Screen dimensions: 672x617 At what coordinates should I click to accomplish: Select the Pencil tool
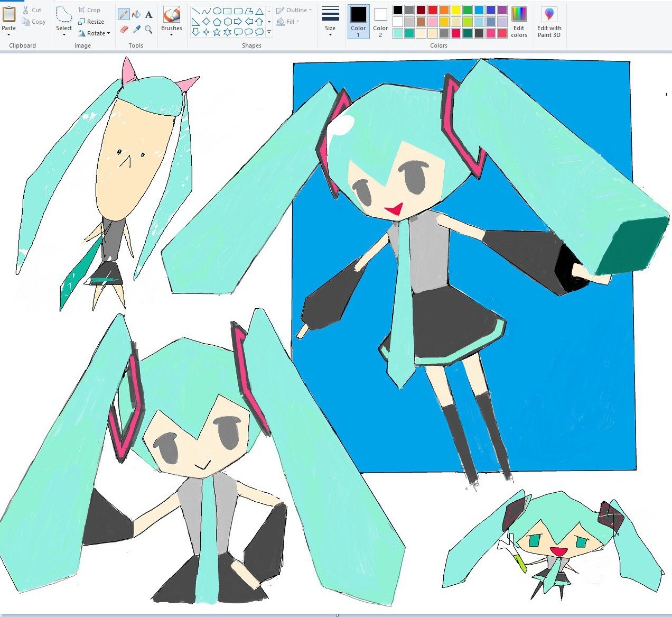pos(124,14)
